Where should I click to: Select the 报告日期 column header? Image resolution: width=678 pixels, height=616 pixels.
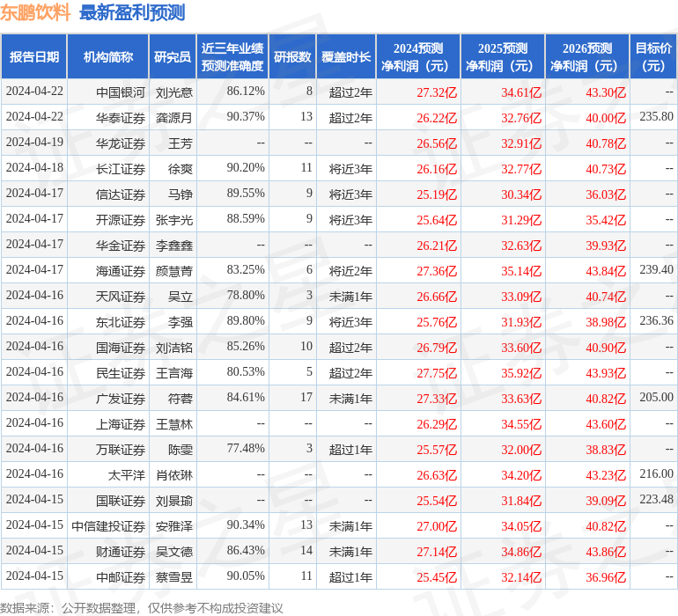tap(34, 56)
